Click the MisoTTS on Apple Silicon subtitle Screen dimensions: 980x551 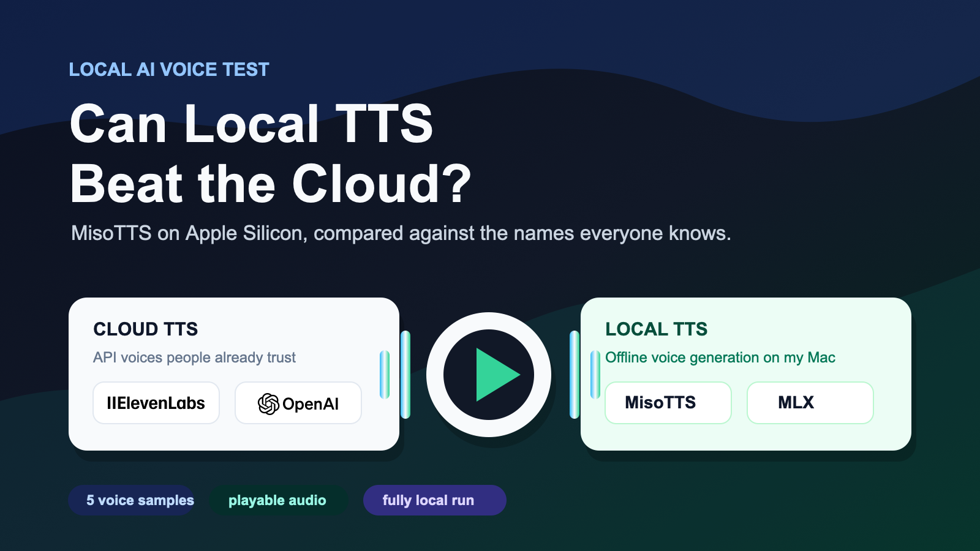point(401,233)
